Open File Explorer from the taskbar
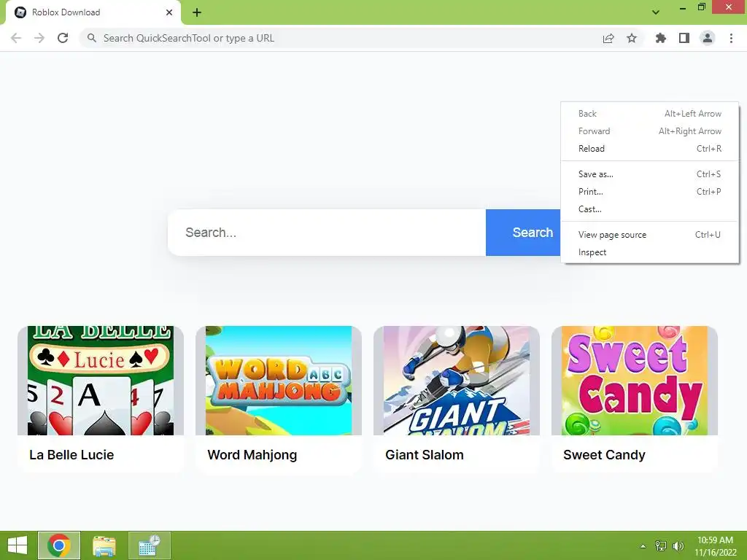The width and height of the screenshot is (747, 560). (x=104, y=545)
